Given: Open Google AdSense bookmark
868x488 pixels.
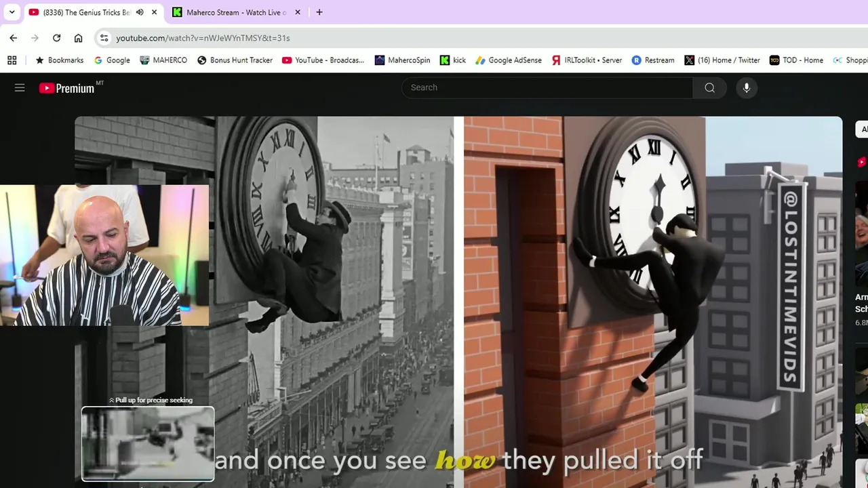Looking at the screenshot, I should pyautogui.click(x=509, y=60).
